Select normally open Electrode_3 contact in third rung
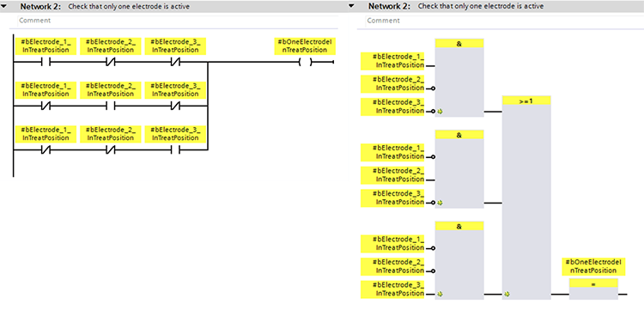The height and width of the screenshot is (310, 644). coord(175,150)
